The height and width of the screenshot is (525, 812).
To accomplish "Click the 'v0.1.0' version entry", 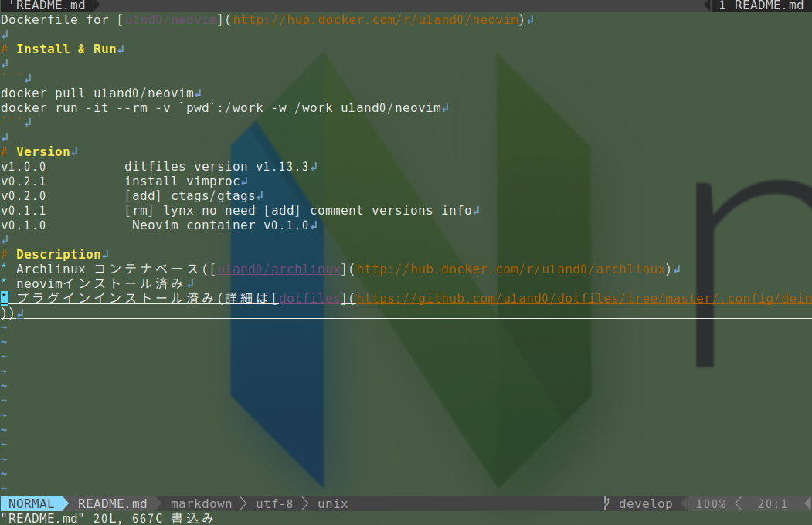I will pyautogui.click(x=23, y=225).
